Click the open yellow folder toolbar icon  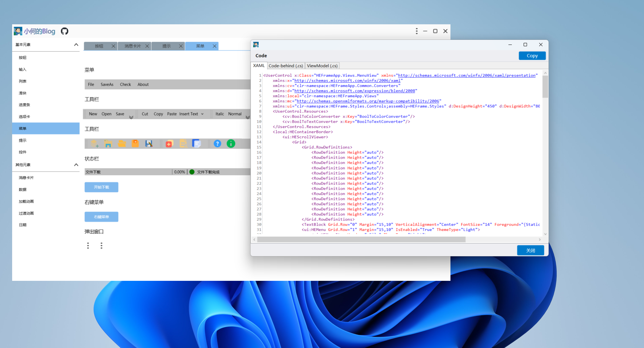coord(122,144)
